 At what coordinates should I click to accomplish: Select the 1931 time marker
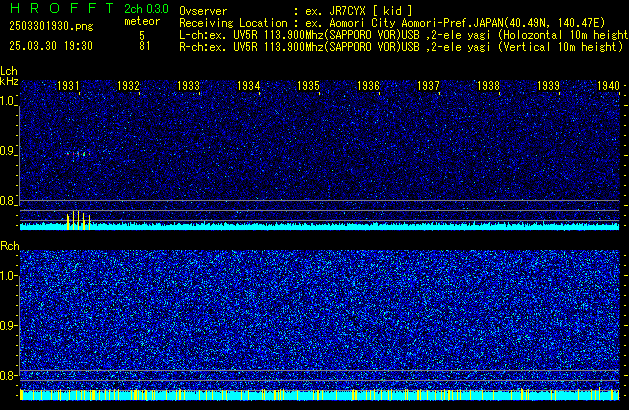[68, 86]
